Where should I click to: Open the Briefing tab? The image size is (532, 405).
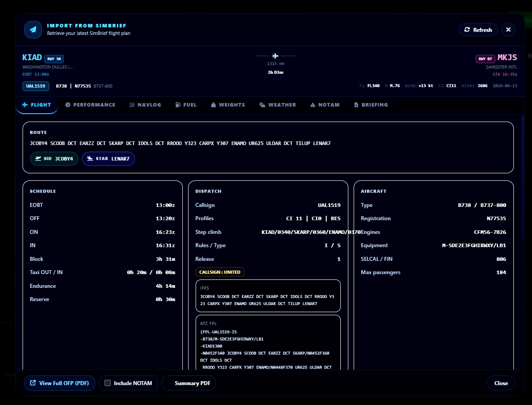coord(371,105)
